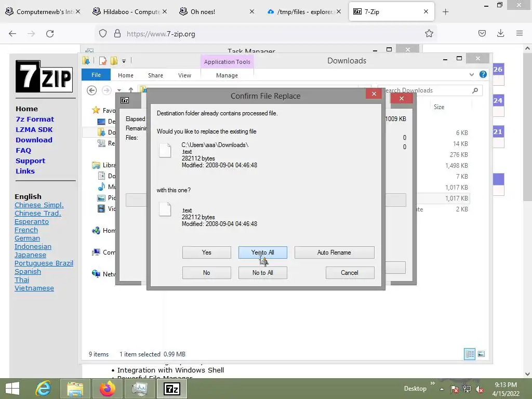Select Libraries in navigation pane

103,165
